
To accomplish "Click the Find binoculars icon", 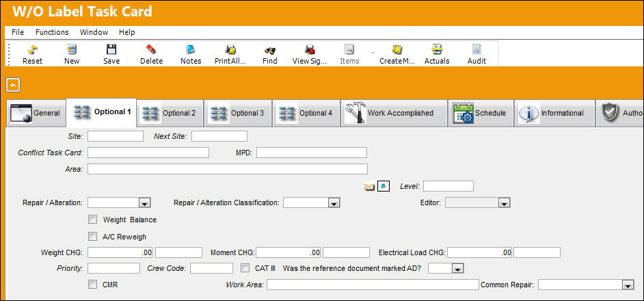I will click(x=270, y=50).
